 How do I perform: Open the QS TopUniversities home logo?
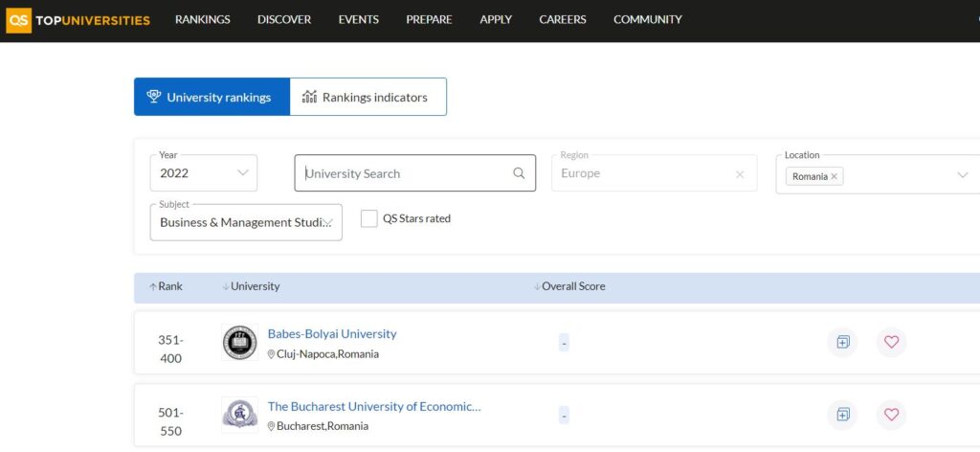pyautogui.click(x=78, y=20)
